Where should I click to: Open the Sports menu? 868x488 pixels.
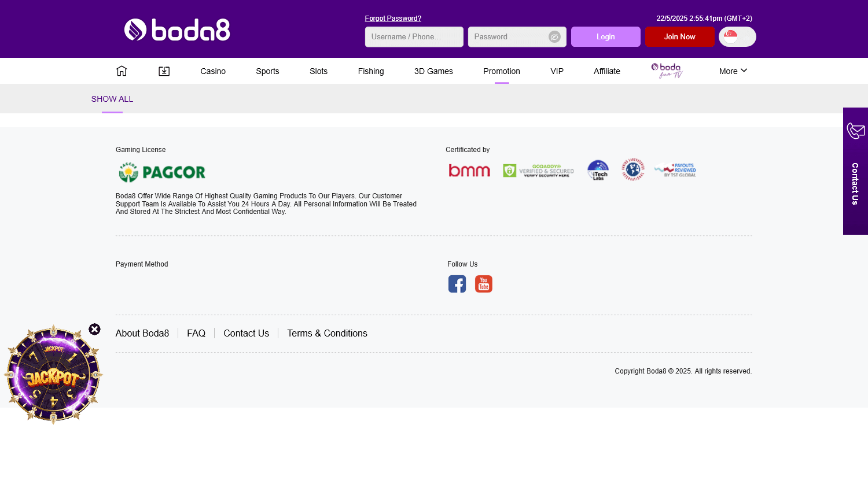pos(267,71)
